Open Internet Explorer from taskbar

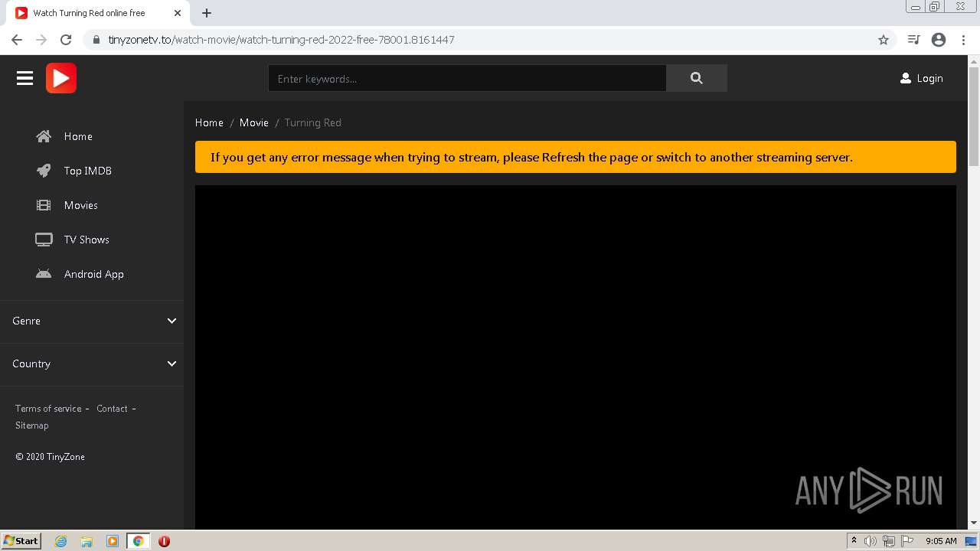pyautogui.click(x=61, y=541)
